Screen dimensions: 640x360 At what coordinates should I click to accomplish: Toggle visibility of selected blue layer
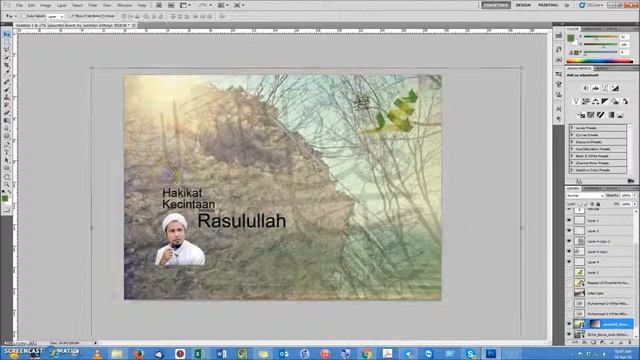569,324
